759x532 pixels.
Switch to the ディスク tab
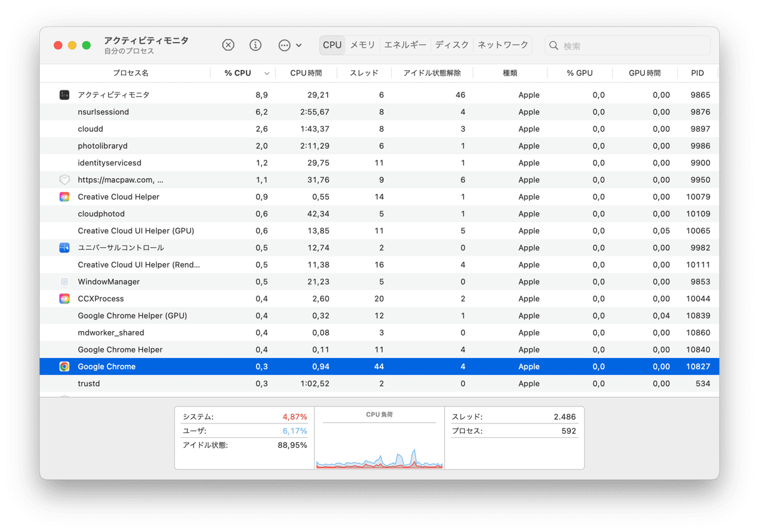coord(452,45)
